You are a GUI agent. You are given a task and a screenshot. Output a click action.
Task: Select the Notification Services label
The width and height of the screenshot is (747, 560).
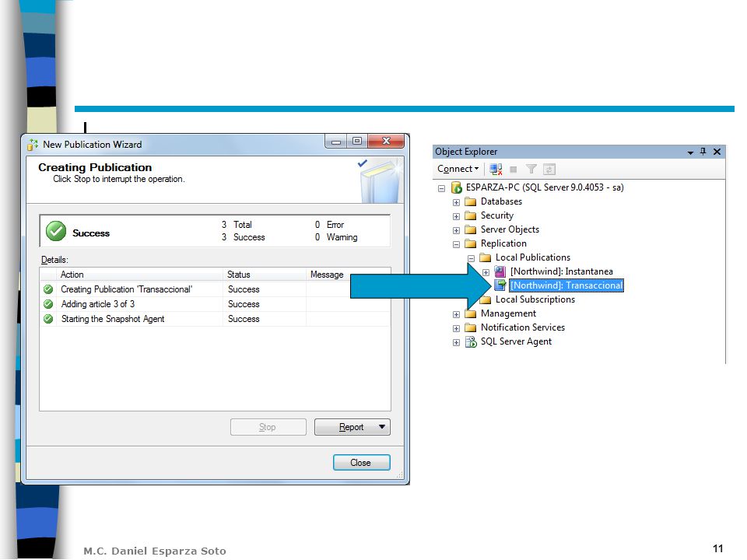click(x=523, y=327)
